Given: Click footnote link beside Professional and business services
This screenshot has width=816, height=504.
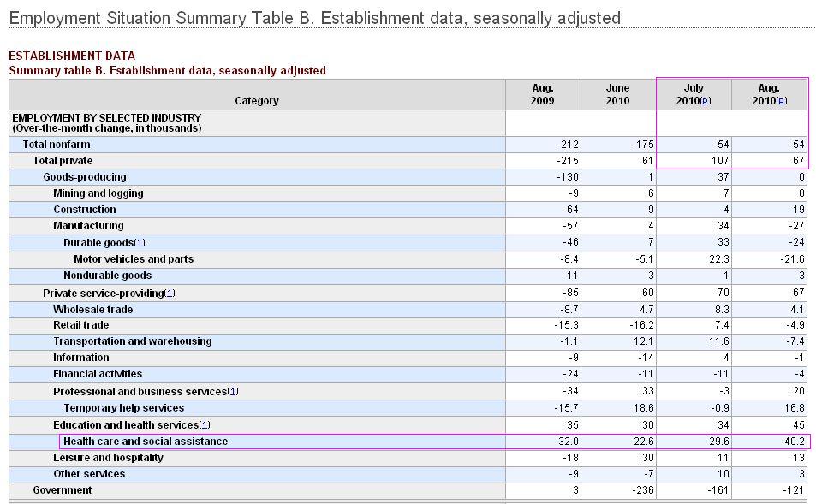Looking at the screenshot, I should 233,392.
